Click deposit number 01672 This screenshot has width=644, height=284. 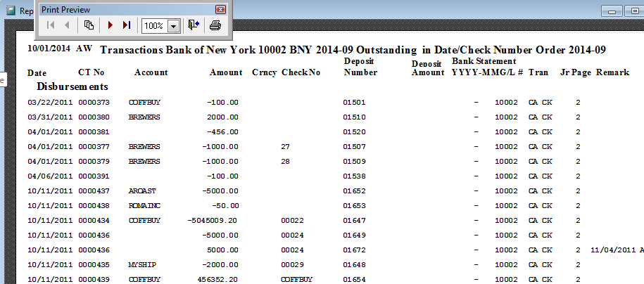point(354,250)
